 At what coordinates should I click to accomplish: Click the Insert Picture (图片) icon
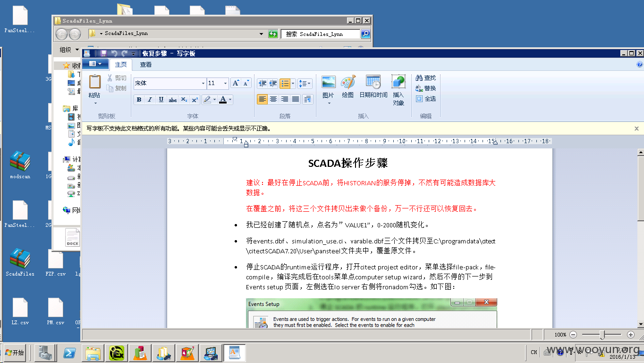329,82
